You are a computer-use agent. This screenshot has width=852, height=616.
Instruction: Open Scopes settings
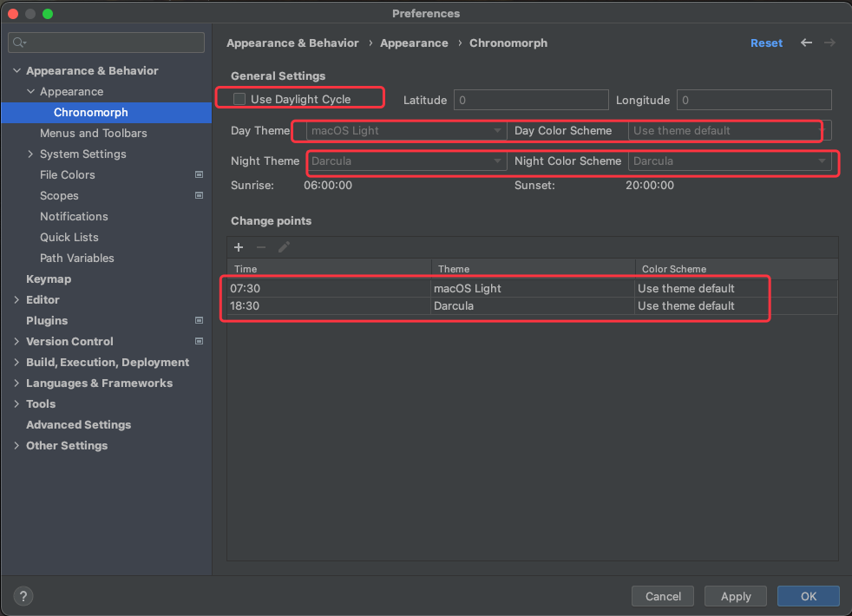59,195
